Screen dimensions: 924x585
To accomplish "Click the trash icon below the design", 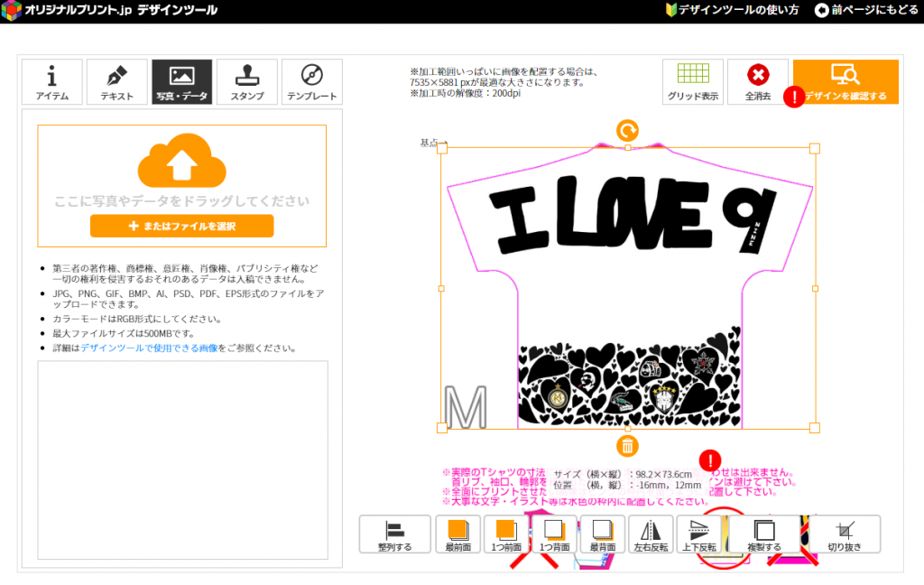I will 628,446.
